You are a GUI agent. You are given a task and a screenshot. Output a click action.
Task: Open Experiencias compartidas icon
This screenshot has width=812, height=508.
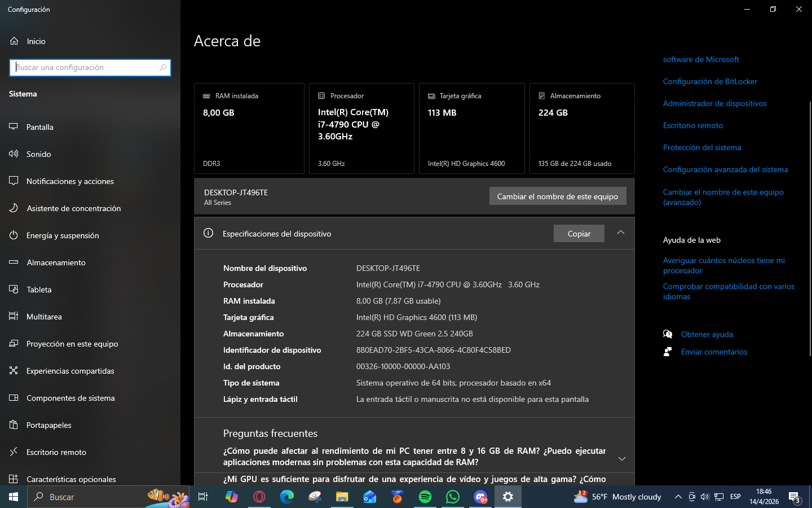point(14,370)
